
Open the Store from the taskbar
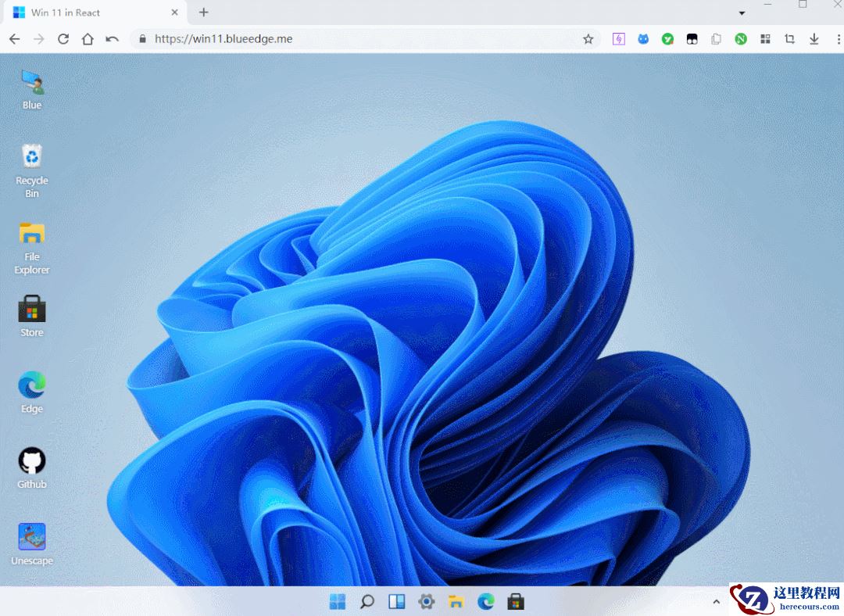click(x=516, y=601)
